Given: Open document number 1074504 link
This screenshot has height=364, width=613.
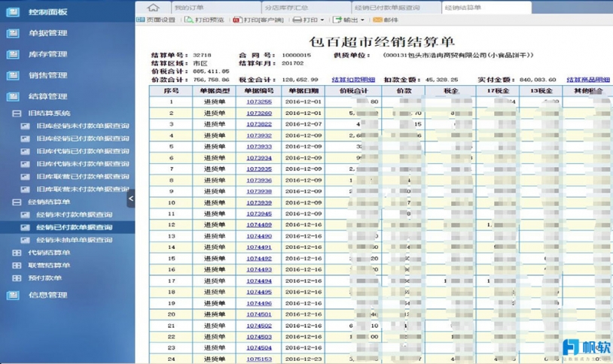Looking at the screenshot, I should pos(259,348).
